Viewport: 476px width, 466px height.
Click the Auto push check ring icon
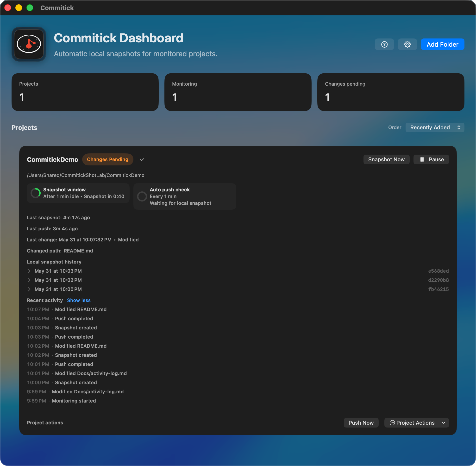pyautogui.click(x=142, y=196)
